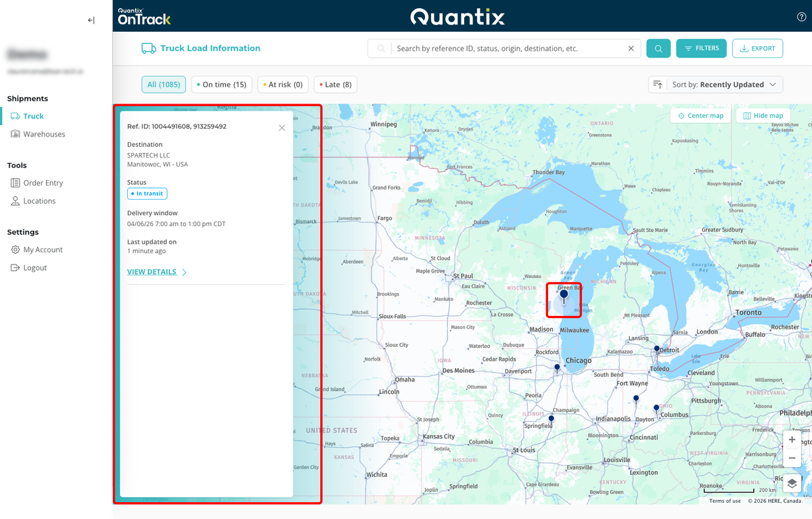Open Order Entry tool
Screen dimensions: 812x519
tap(43, 183)
